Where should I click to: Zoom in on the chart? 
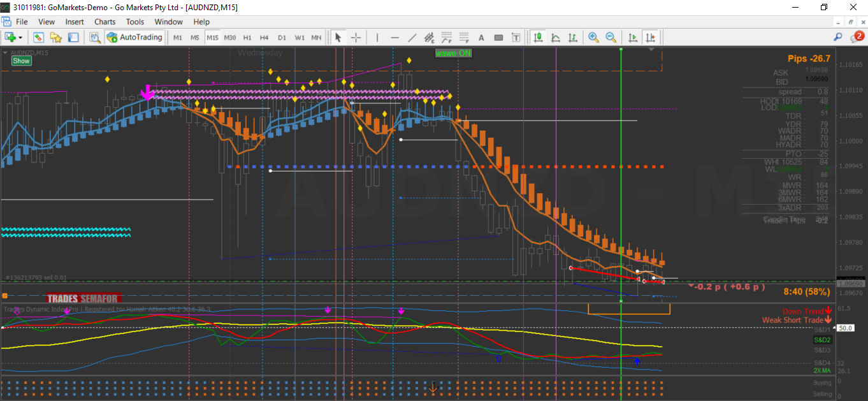(593, 38)
